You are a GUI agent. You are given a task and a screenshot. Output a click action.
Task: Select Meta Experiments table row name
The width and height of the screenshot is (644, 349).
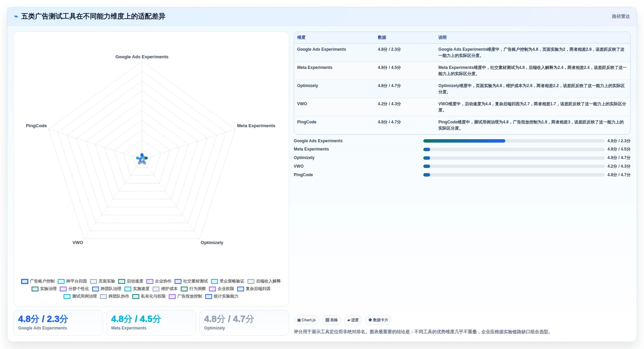tap(314, 68)
